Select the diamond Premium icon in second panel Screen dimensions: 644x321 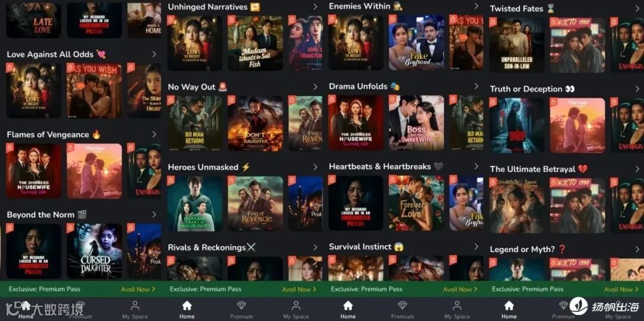[241, 305]
